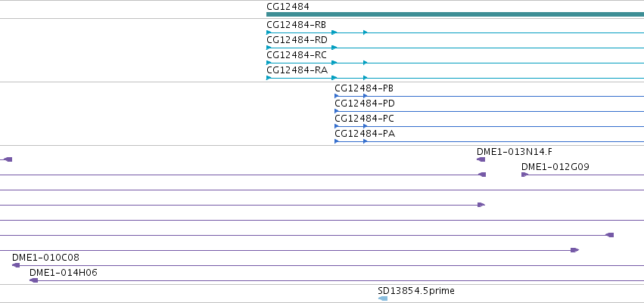Select the CG12484-PC protein label
Image resolution: width=644 pixels, height=303 pixels.
pos(364,119)
